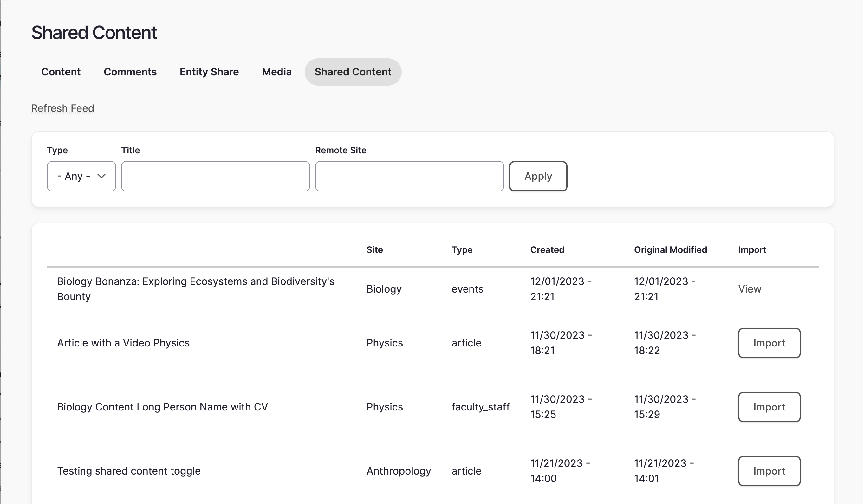Select the Biology Bonanza title text

click(x=196, y=289)
